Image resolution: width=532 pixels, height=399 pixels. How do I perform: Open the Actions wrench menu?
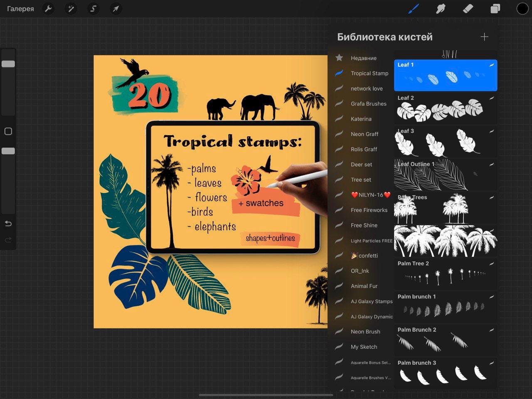tap(49, 9)
